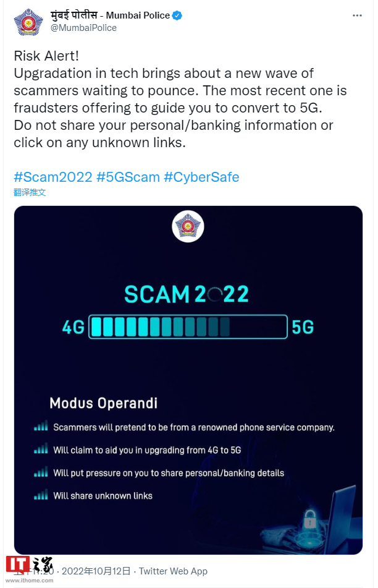Viewport: 378px width, 588px height.
Task: Open the #Scam2022 hashtag
Action: pyautogui.click(x=53, y=177)
